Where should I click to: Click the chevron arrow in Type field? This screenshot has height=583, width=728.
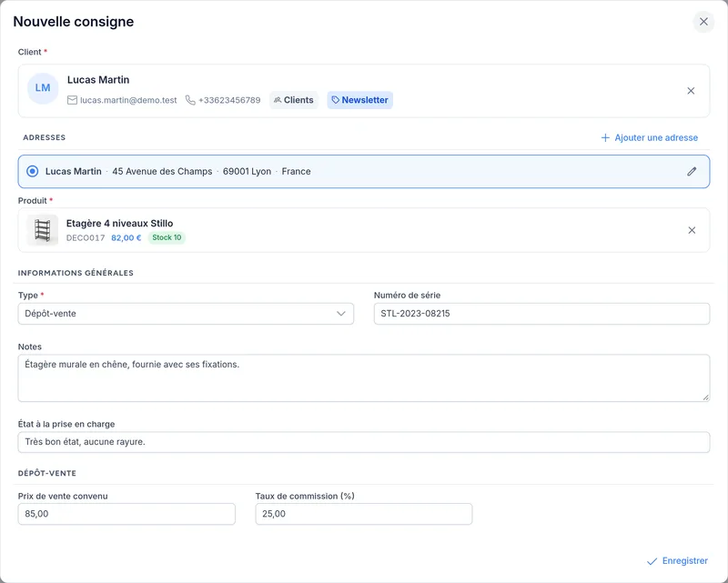click(x=340, y=314)
